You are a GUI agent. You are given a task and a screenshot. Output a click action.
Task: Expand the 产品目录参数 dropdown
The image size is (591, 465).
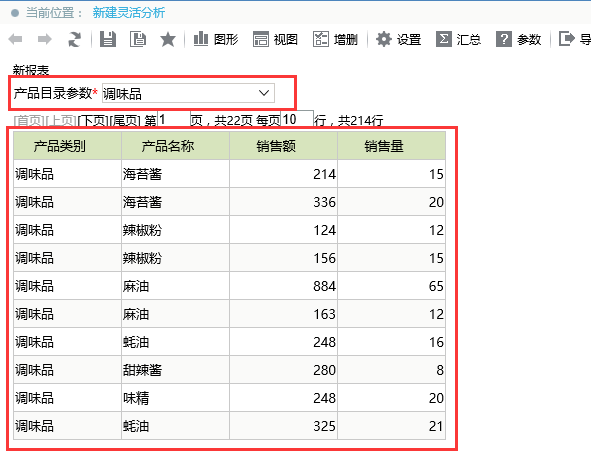(x=188, y=93)
